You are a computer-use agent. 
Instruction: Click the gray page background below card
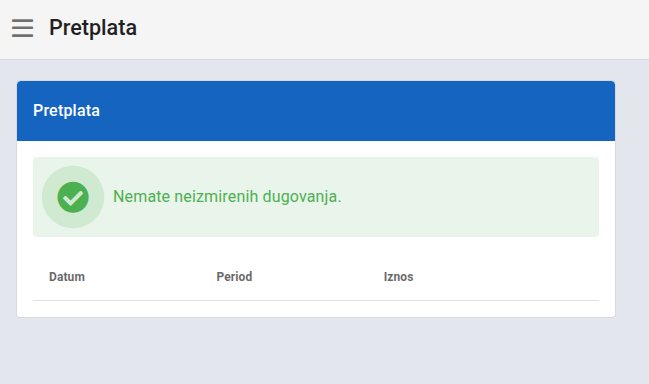(316, 351)
